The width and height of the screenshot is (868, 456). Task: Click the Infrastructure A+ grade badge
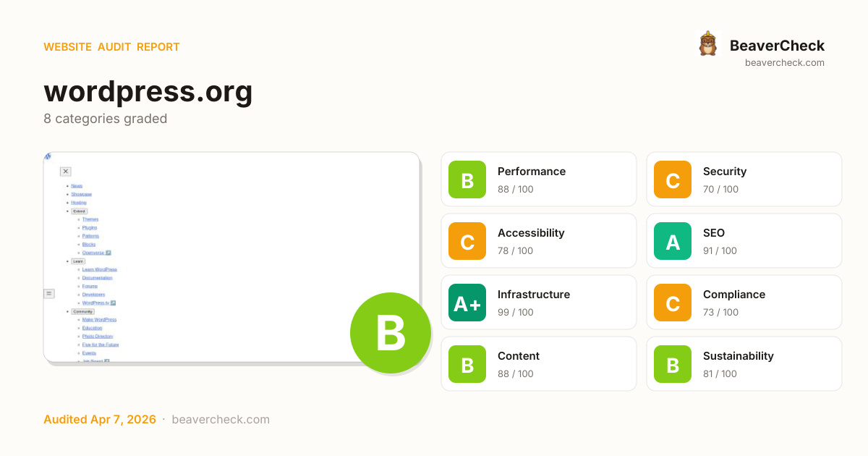click(467, 303)
